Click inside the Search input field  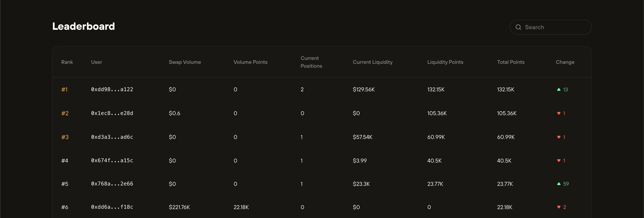point(550,27)
